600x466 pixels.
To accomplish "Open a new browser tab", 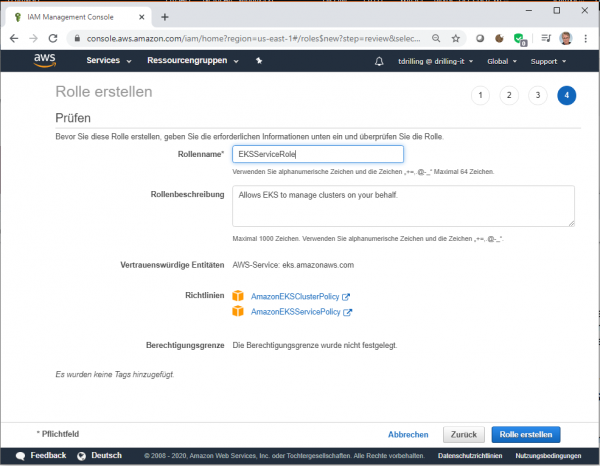I will pyautogui.click(x=165, y=17).
